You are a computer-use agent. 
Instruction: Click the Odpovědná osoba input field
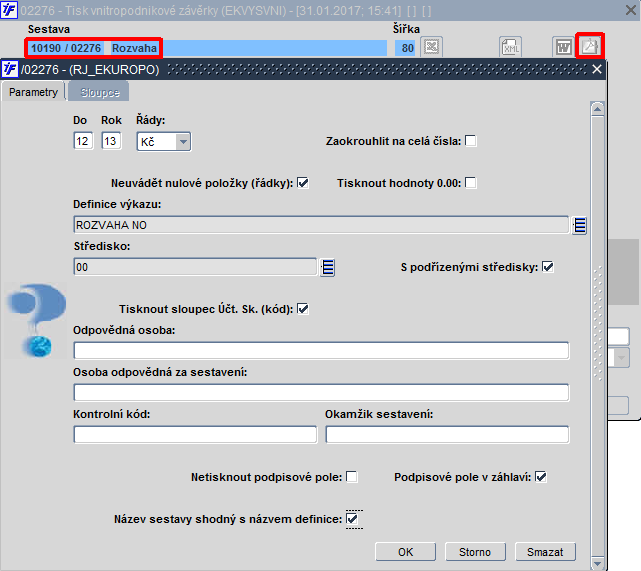[x=321, y=351]
